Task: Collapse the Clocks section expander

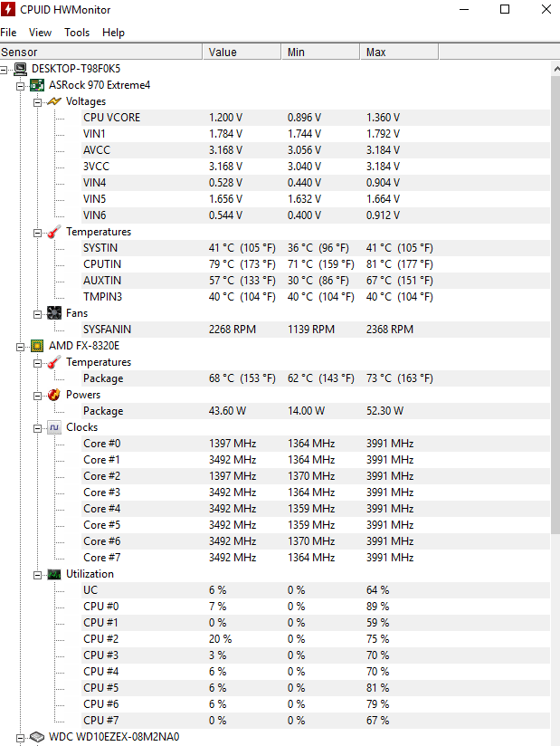Action: point(38,428)
